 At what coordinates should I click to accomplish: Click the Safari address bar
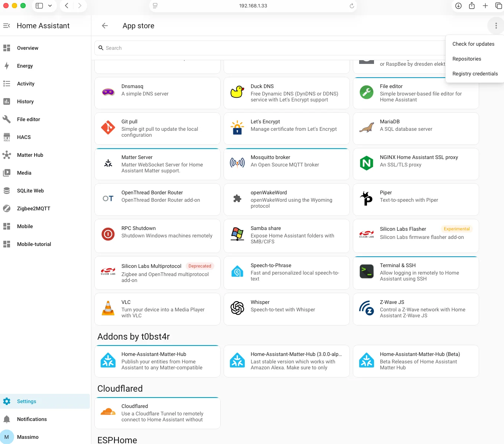pos(253,6)
